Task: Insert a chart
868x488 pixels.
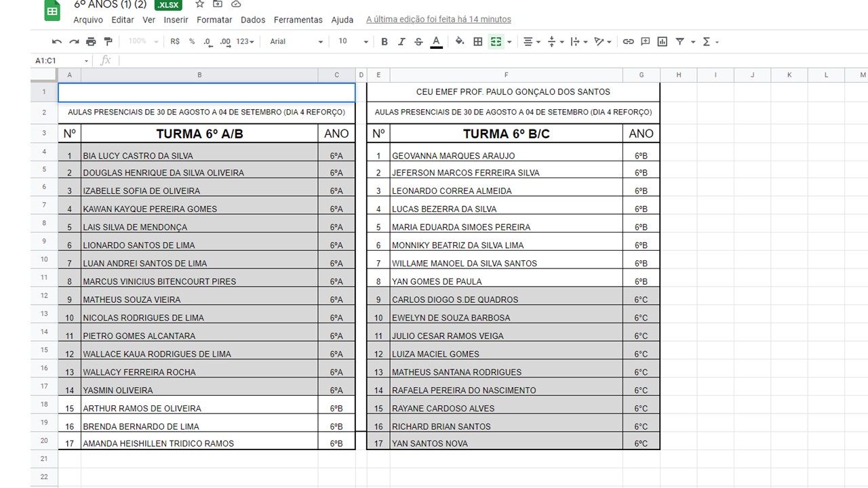Action: [x=663, y=42]
